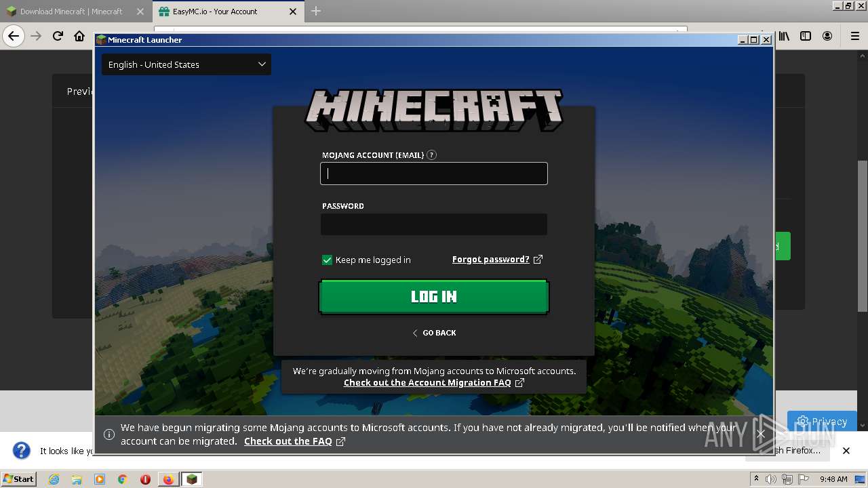Screen dimensions: 868x488
Task: Open the Forgot password link
Action: click(x=491, y=259)
